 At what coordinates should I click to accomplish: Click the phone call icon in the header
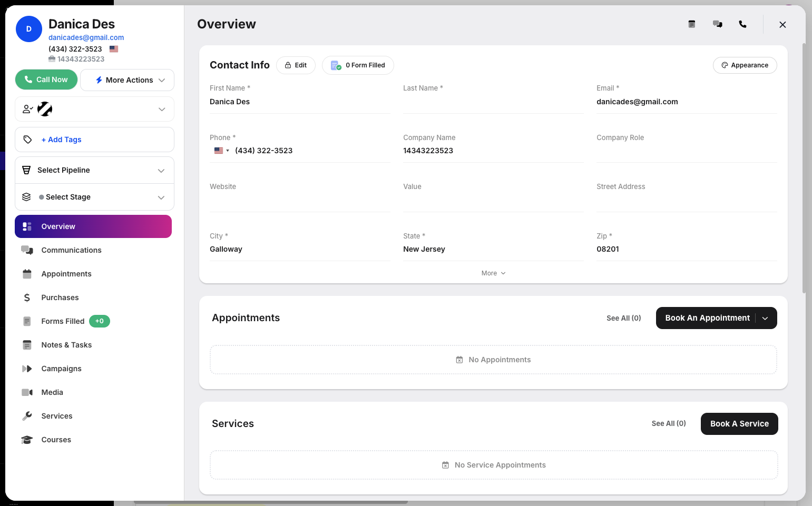743,24
